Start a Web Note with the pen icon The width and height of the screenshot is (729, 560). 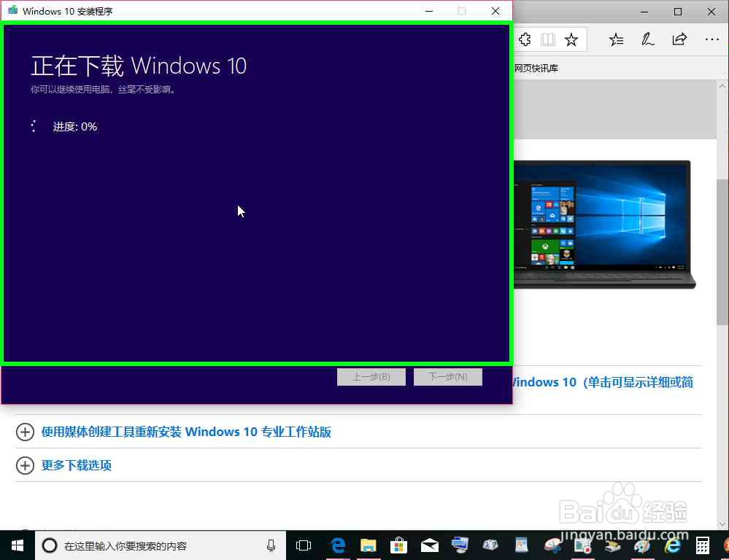coord(648,39)
